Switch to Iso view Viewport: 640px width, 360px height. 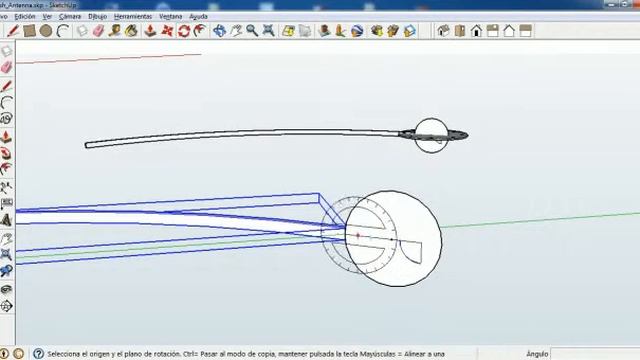coord(443,31)
